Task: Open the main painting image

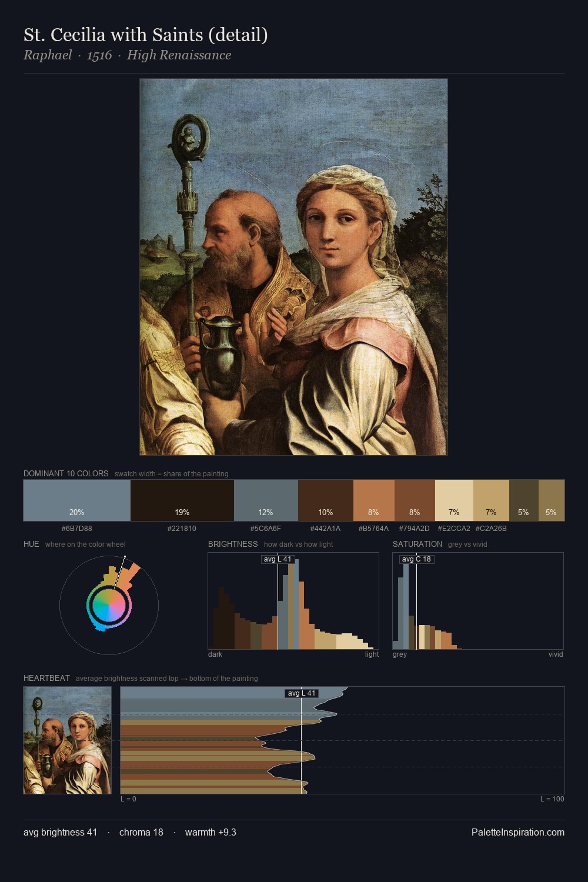Action: (x=293, y=267)
